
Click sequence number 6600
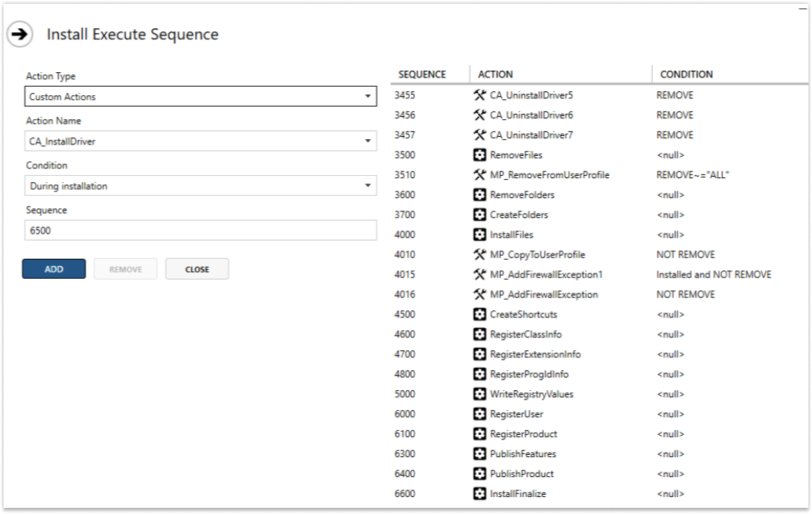405,494
